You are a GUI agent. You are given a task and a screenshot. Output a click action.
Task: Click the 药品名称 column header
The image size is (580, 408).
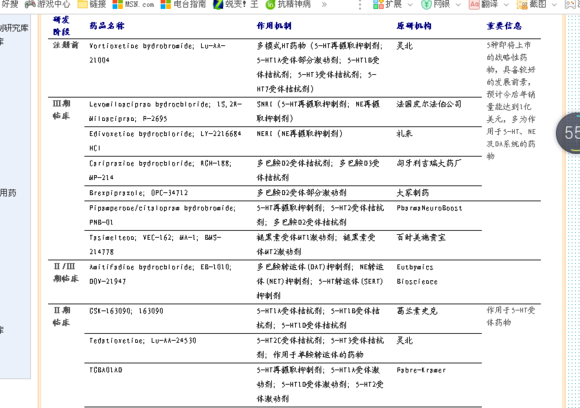pos(107,26)
